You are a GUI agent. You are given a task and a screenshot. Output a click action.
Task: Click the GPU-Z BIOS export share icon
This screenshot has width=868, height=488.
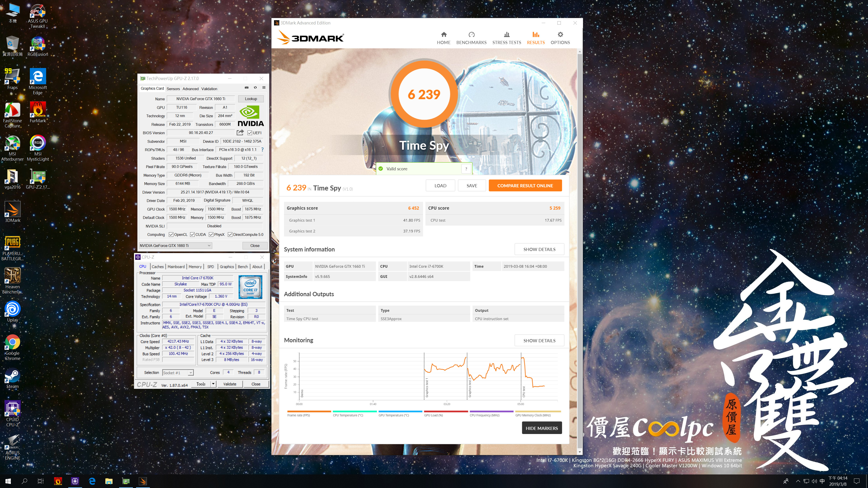240,133
